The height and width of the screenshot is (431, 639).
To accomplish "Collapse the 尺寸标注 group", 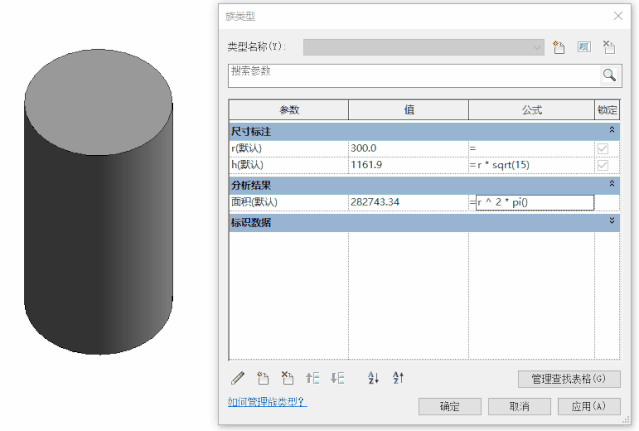I will coord(612,130).
